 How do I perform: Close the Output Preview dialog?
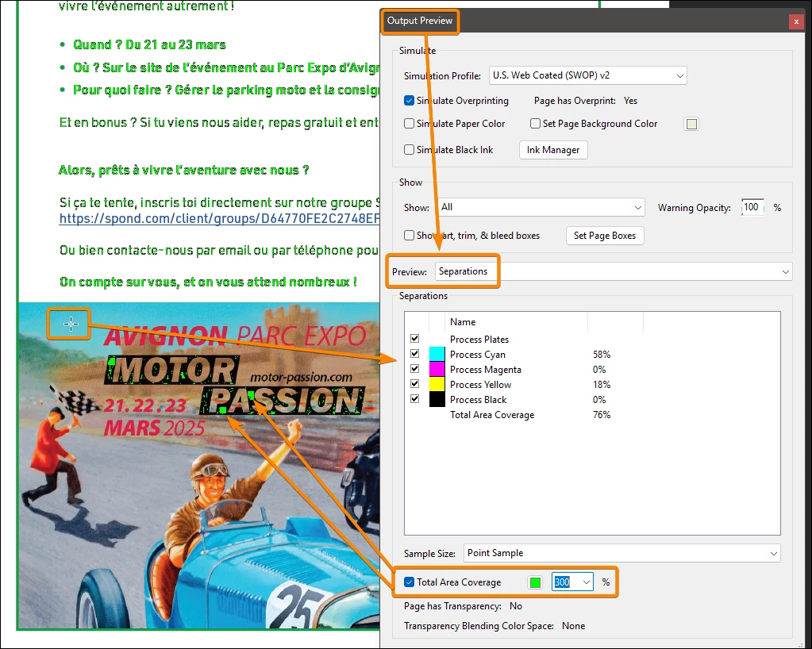coord(796,21)
